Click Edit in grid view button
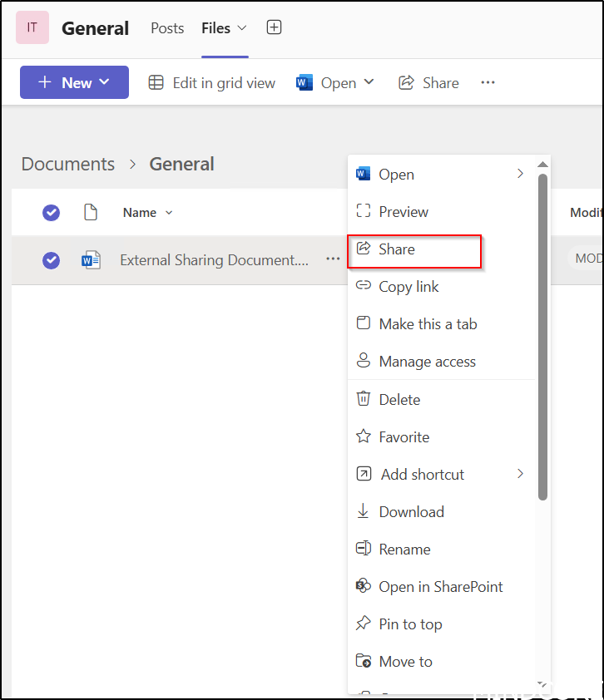 pyautogui.click(x=212, y=82)
